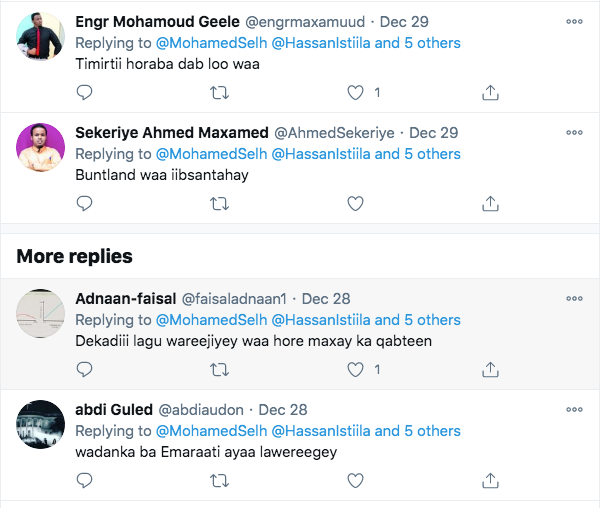601x508 pixels.
Task: Open more options on Adnaan-faisal's tweet
Action: pos(574,298)
